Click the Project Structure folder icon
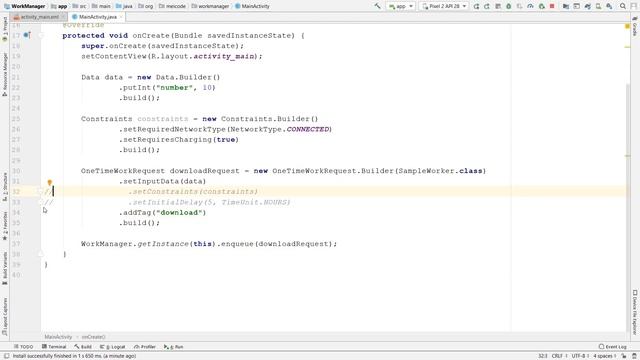The width and height of the screenshot is (640, 360). [566, 7]
